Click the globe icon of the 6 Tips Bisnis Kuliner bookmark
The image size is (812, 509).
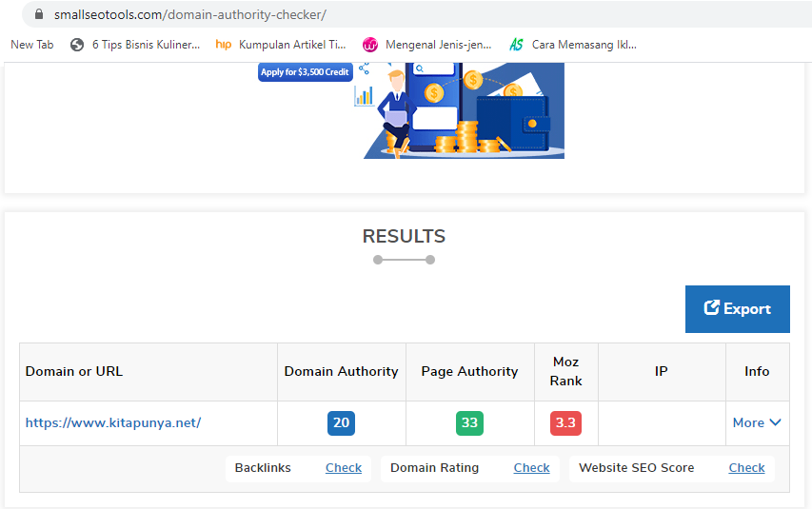[x=77, y=44]
